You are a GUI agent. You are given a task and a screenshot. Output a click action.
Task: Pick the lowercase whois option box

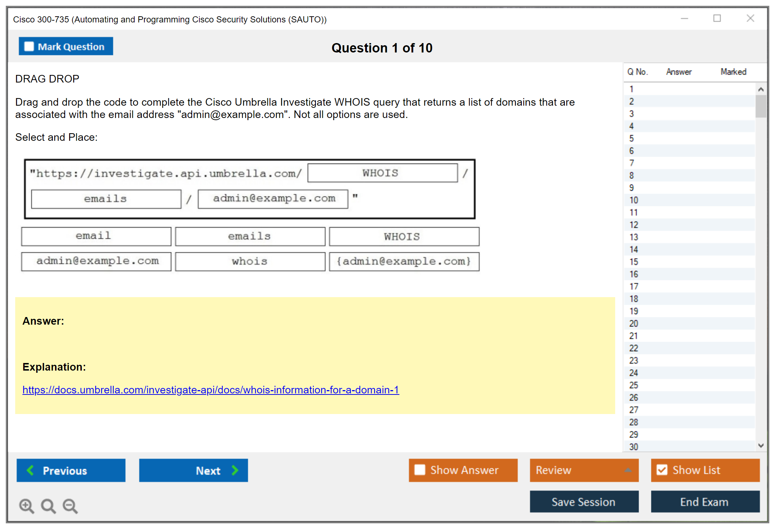pyautogui.click(x=250, y=261)
